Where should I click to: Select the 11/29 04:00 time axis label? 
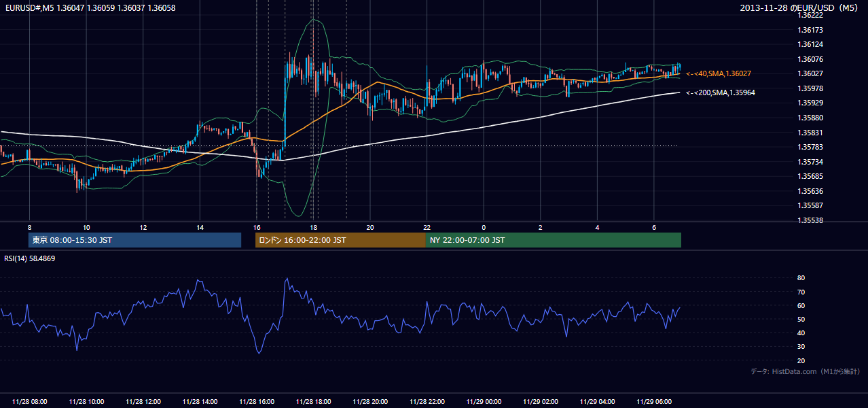coord(598,402)
